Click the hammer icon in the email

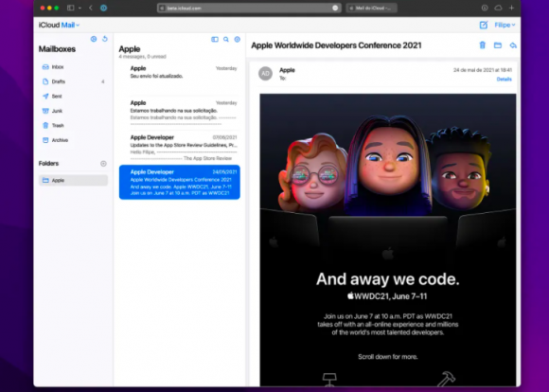coord(447,379)
